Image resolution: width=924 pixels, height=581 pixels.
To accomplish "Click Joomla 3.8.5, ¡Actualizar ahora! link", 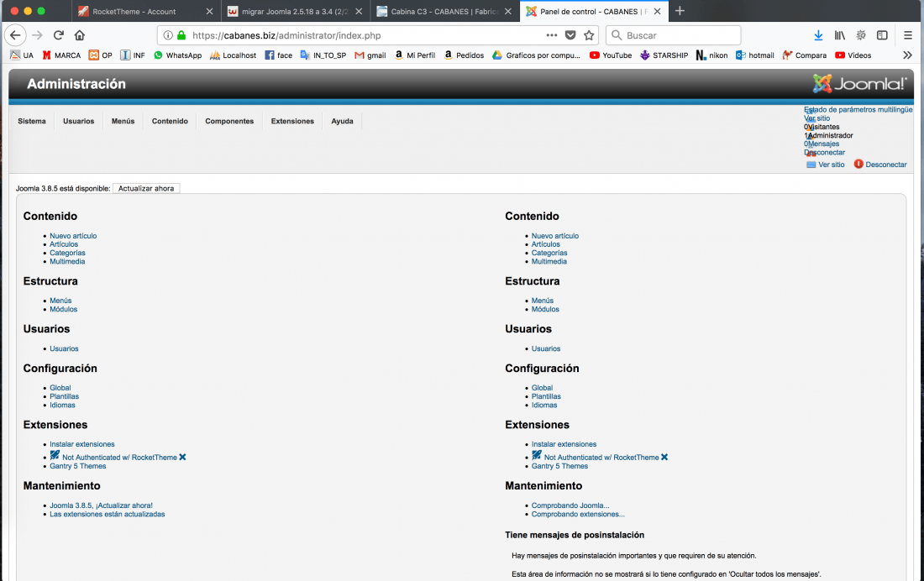I will pos(101,505).
